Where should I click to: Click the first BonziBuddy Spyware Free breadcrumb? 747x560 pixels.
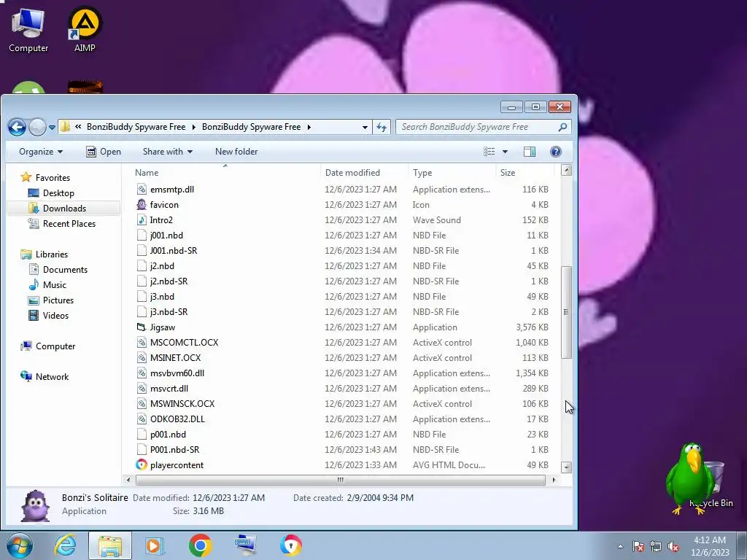(x=136, y=127)
